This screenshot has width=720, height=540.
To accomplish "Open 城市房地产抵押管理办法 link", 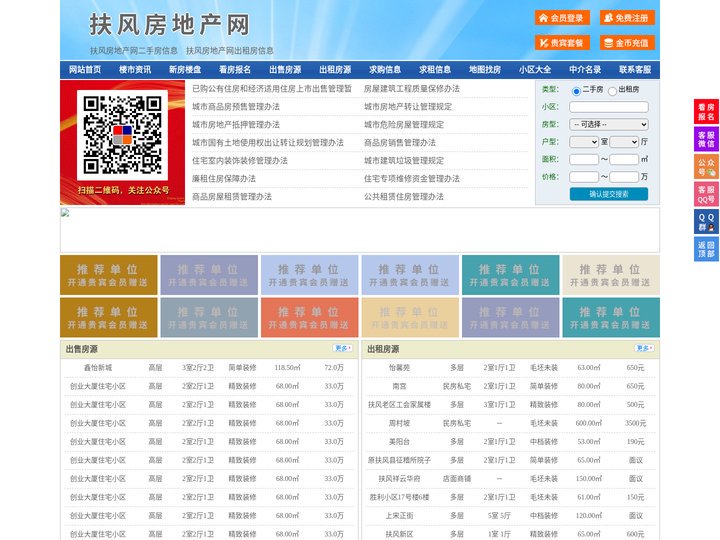I will [236, 124].
